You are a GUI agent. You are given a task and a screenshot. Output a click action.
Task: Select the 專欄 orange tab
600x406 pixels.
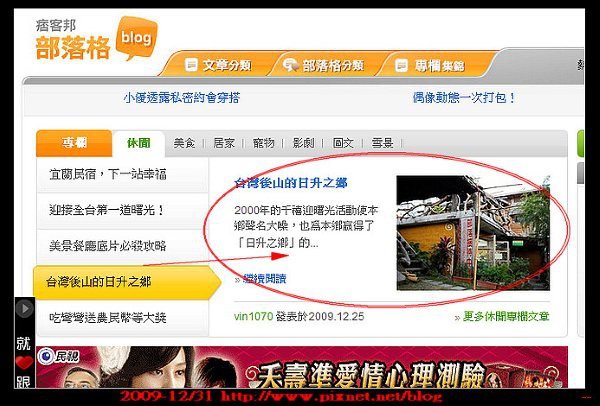(x=74, y=143)
